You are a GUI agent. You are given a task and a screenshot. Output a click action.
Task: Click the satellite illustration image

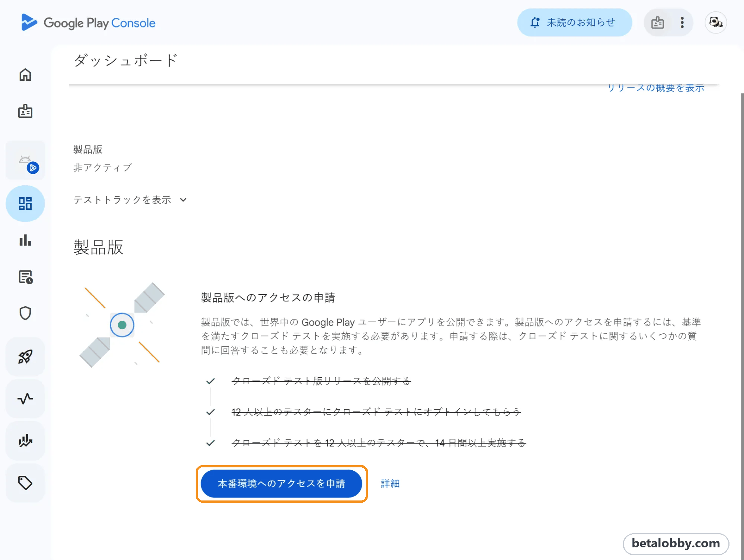click(x=122, y=325)
